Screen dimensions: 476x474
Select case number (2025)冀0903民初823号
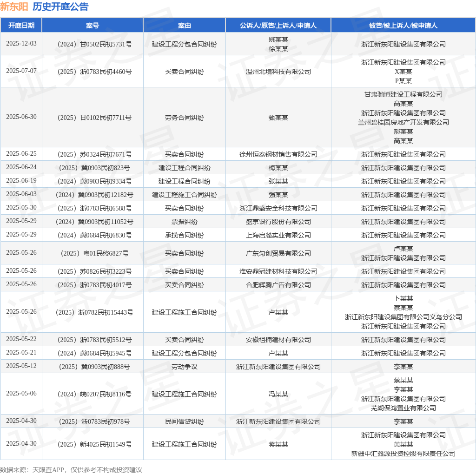[94, 168]
